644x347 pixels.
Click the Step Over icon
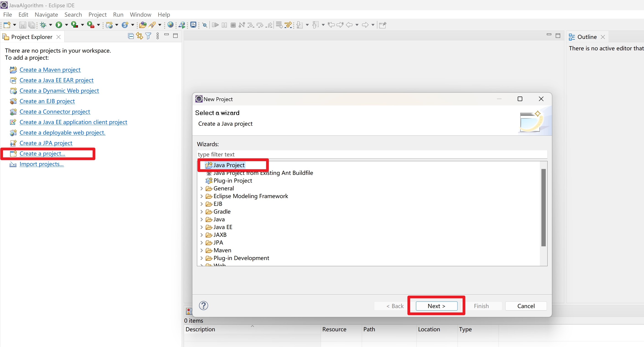click(x=260, y=25)
